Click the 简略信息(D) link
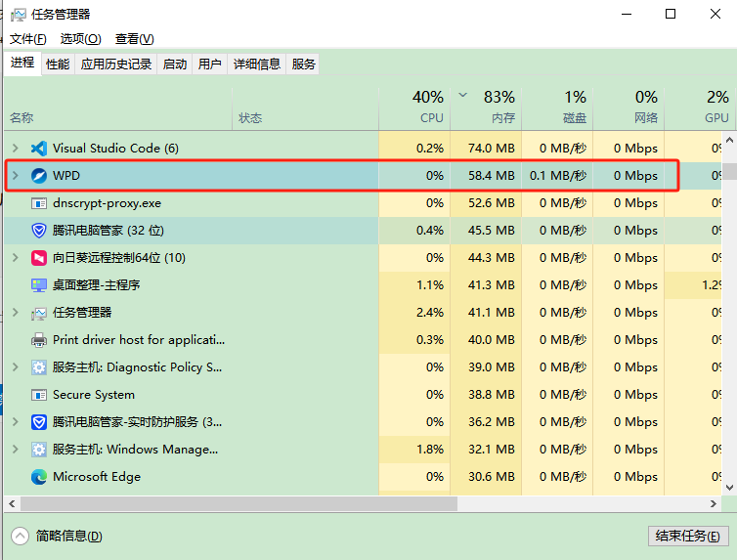This screenshot has height=560, width=737. click(69, 536)
